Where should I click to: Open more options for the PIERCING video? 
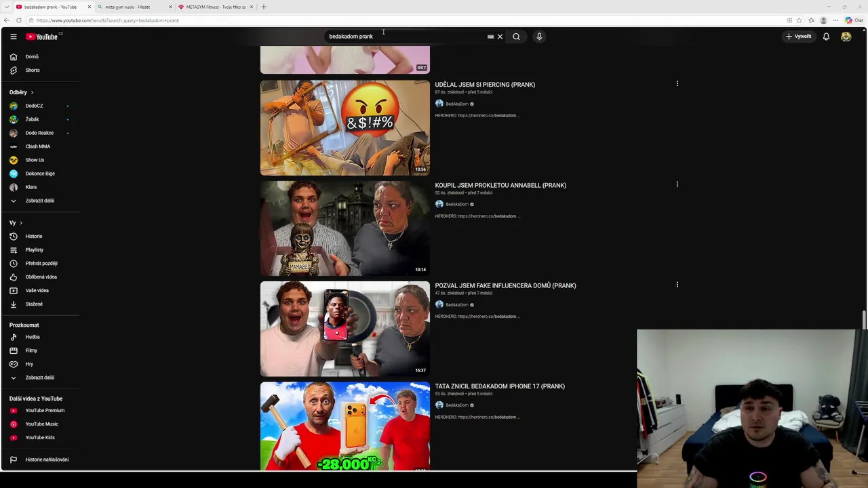pyautogui.click(x=677, y=84)
